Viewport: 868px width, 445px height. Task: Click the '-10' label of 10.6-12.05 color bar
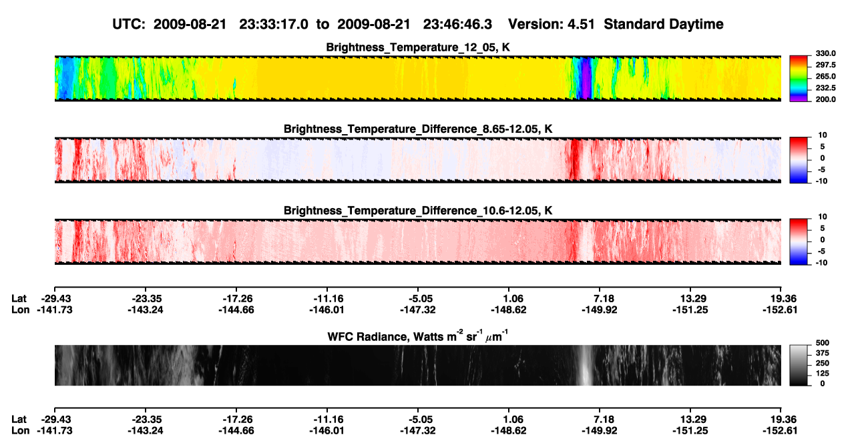pos(821,262)
